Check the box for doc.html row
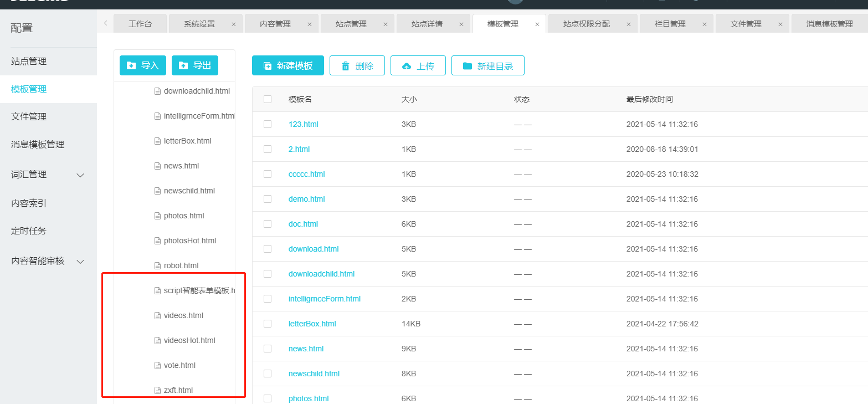868x404 pixels. 268,224
